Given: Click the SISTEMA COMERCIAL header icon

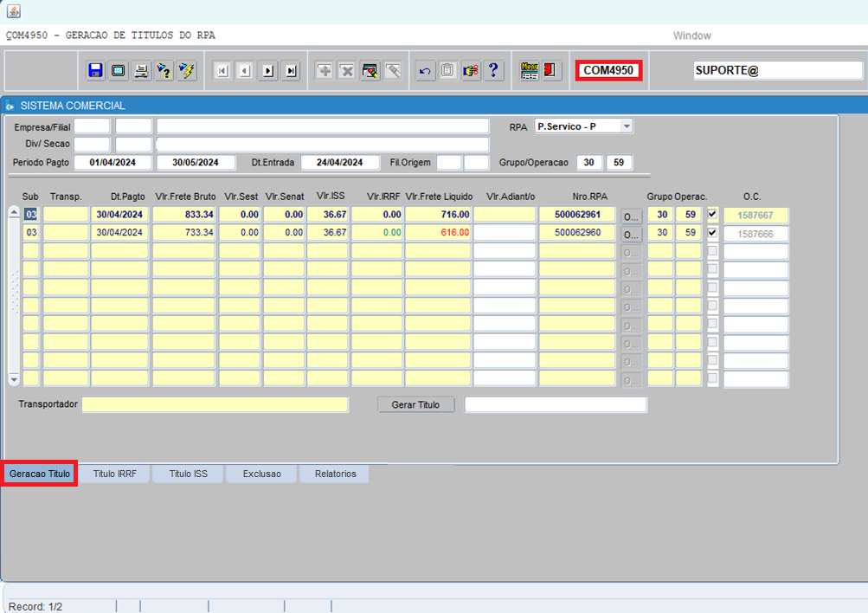Looking at the screenshot, I should (x=10, y=106).
